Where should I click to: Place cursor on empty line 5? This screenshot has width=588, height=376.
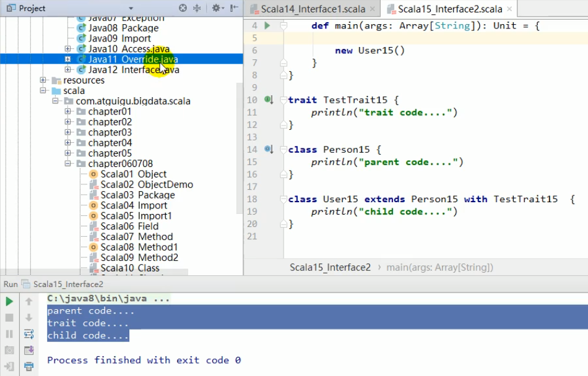[x=436, y=38]
